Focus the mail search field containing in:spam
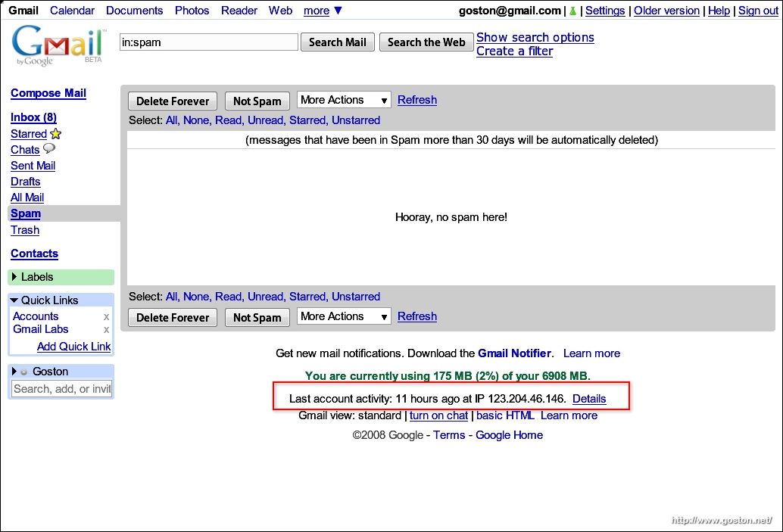The image size is (783, 532). 209,42
